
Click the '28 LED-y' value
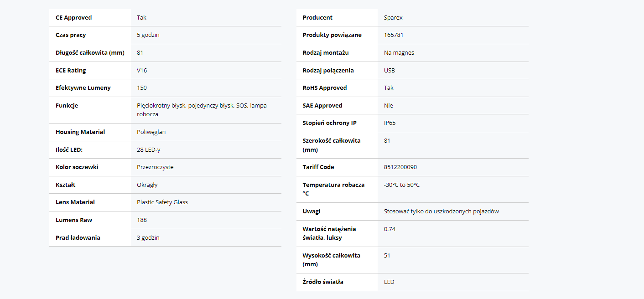coord(149,149)
